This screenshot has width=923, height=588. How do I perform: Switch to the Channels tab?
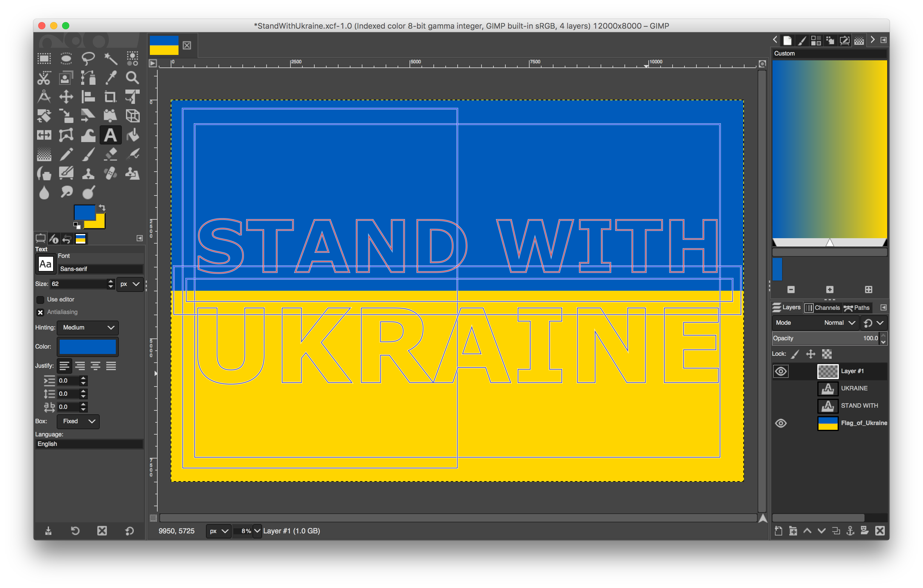click(823, 307)
